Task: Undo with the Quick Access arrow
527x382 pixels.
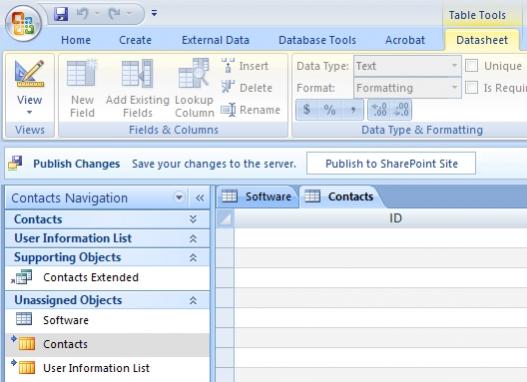Action: coord(82,13)
